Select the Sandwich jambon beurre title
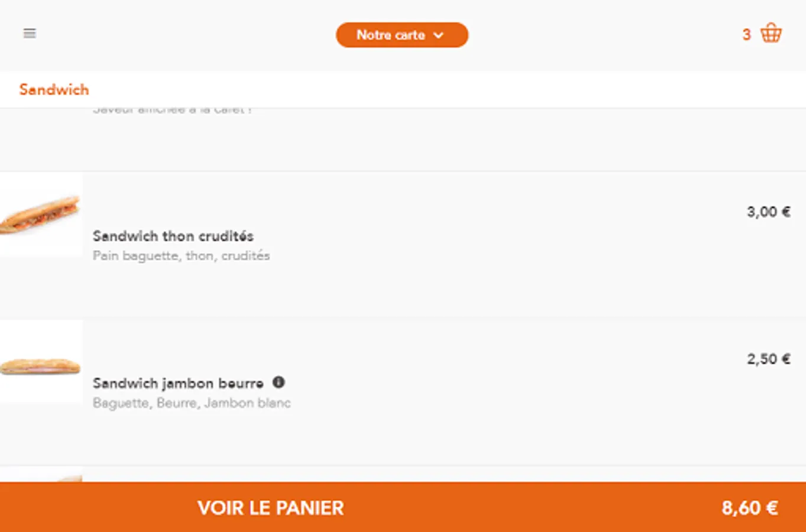 click(x=178, y=383)
